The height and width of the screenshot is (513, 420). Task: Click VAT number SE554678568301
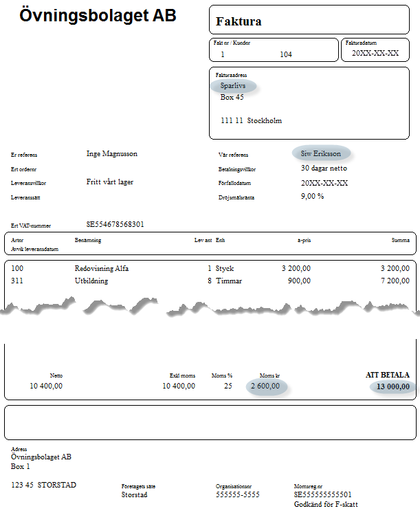[115, 224]
